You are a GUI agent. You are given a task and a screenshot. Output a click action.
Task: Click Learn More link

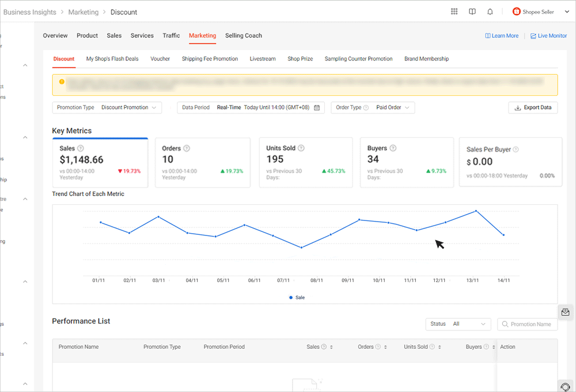[502, 36]
